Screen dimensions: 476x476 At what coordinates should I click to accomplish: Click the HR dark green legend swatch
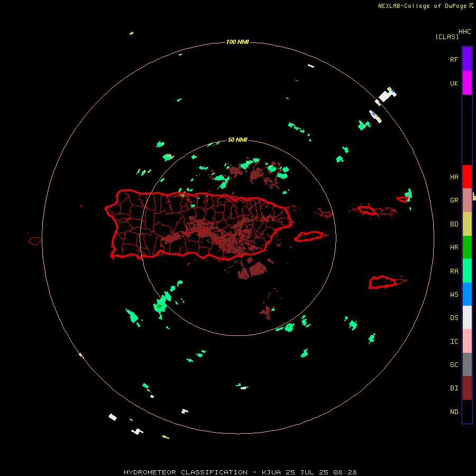(x=467, y=248)
